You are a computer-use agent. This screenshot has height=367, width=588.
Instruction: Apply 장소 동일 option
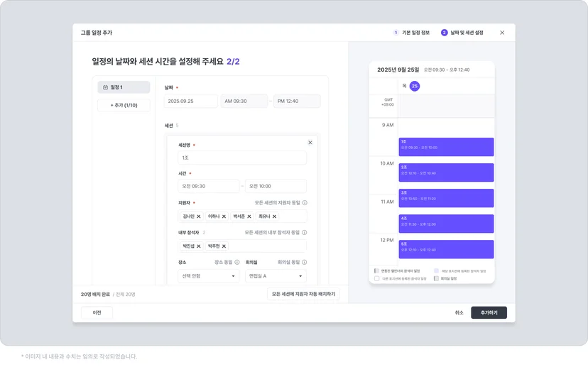(x=223, y=262)
